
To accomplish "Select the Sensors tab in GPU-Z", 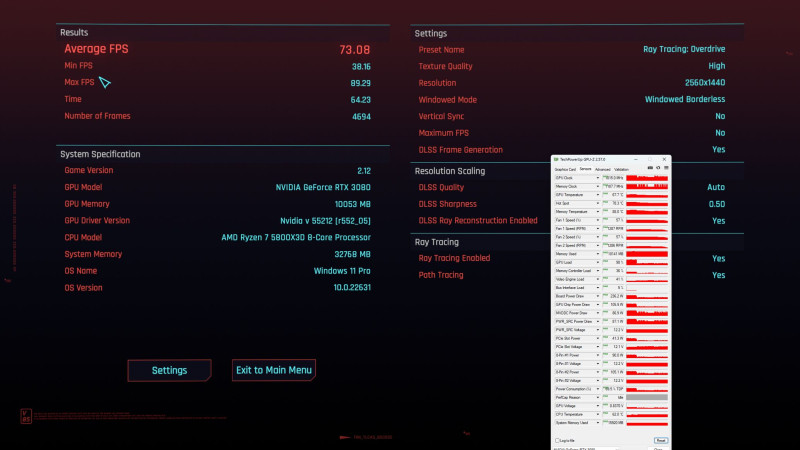I will 585,169.
